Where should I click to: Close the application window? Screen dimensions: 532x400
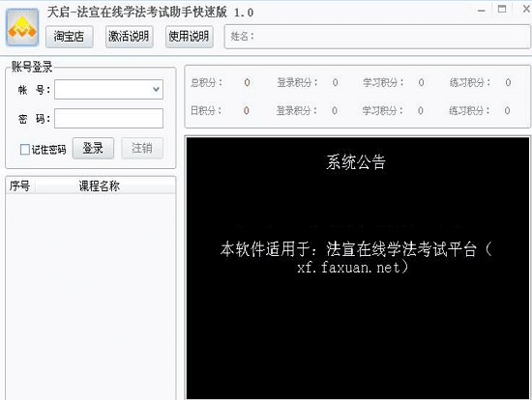(525, 9)
